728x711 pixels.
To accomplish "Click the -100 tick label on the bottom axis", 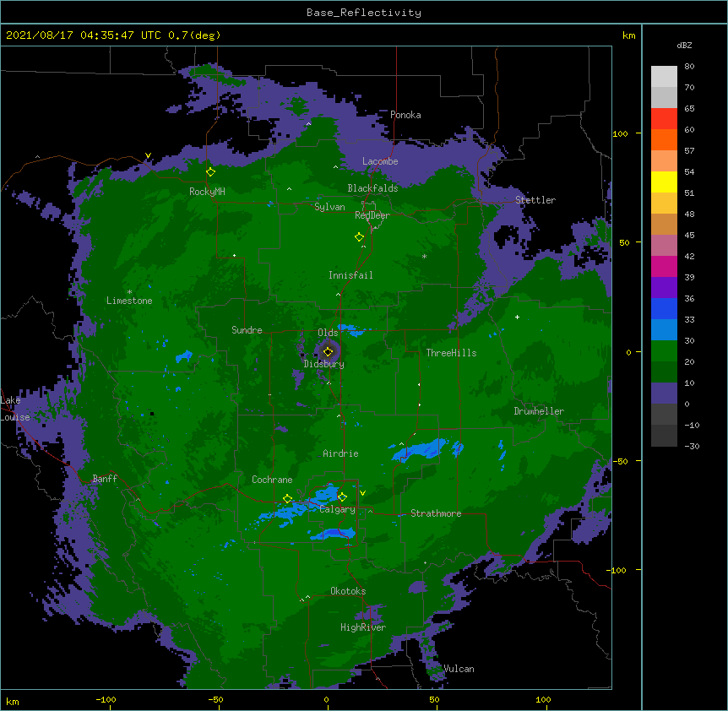I will click(106, 699).
